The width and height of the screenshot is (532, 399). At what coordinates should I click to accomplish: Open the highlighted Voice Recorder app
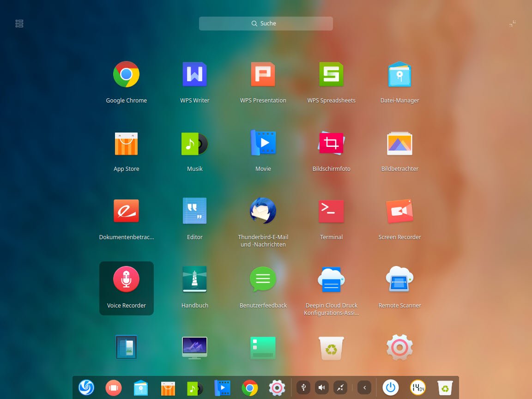pos(126,288)
